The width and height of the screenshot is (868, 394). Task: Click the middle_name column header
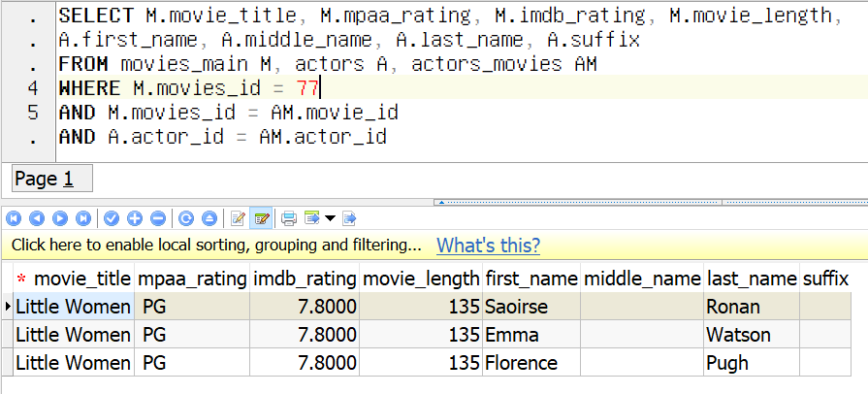point(642,279)
